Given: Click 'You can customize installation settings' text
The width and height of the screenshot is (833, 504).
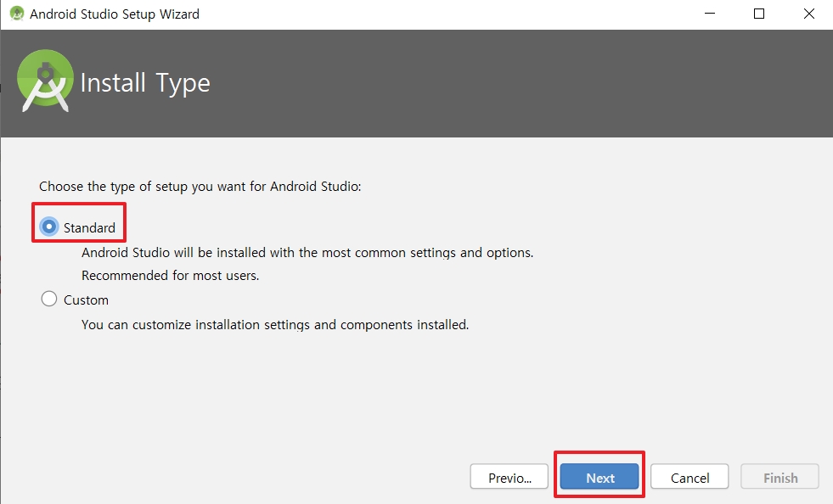Looking at the screenshot, I should click(275, 324).
